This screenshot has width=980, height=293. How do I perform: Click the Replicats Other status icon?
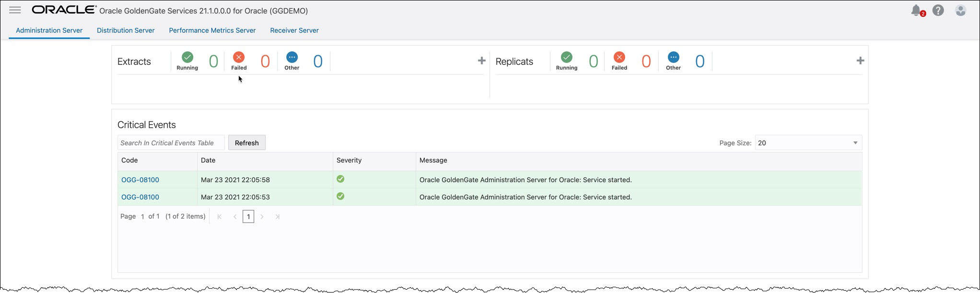pyautogui.click(x=674, y=57)
